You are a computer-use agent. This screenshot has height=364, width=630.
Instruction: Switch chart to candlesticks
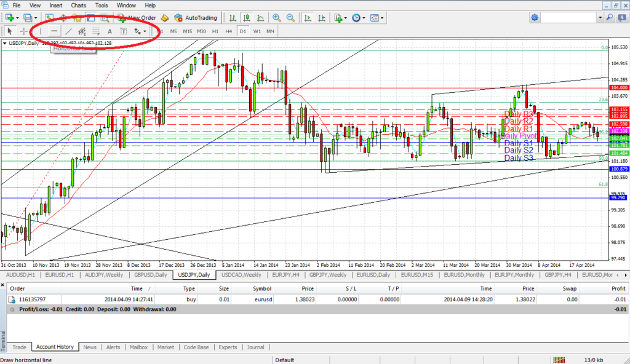pyautogui.click(x=246, y=18)
